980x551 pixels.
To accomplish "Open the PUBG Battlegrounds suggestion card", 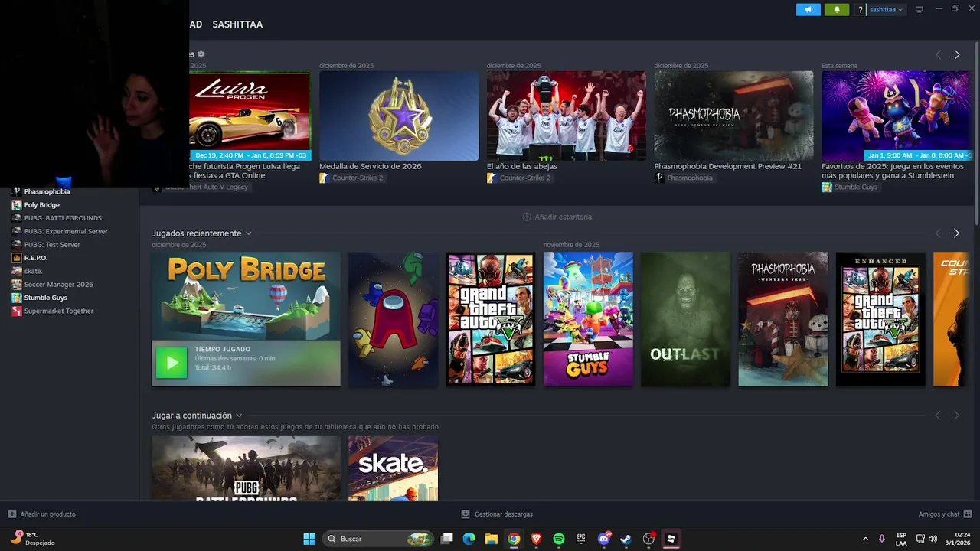I will [246, 468].
